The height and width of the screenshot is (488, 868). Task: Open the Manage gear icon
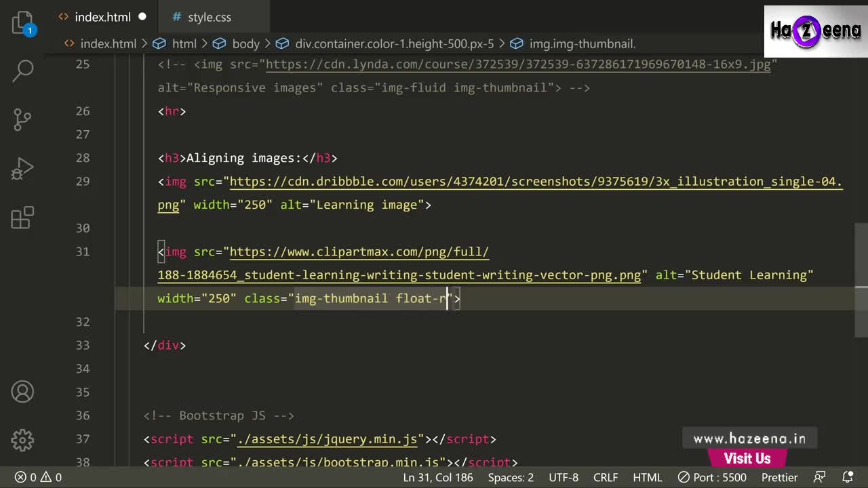tap(22, 440)
